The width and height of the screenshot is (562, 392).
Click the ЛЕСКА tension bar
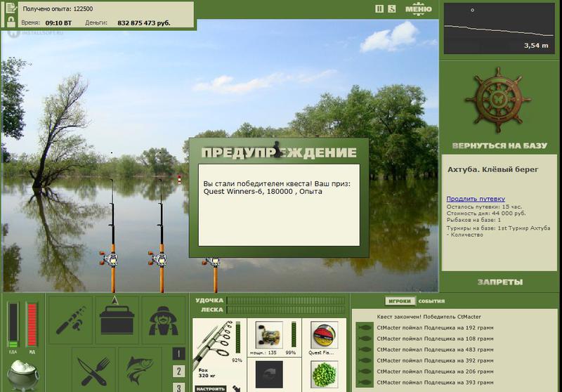click(x=286, y=310)
